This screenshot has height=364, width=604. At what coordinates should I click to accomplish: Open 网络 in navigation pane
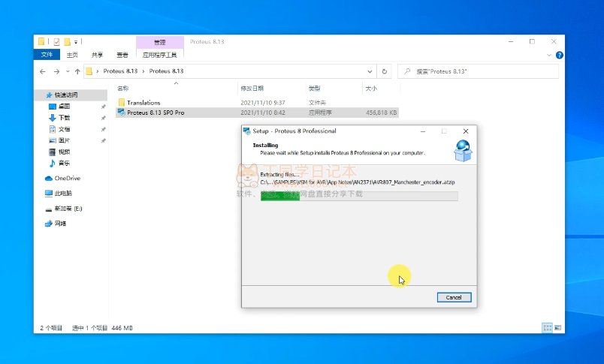60,224
